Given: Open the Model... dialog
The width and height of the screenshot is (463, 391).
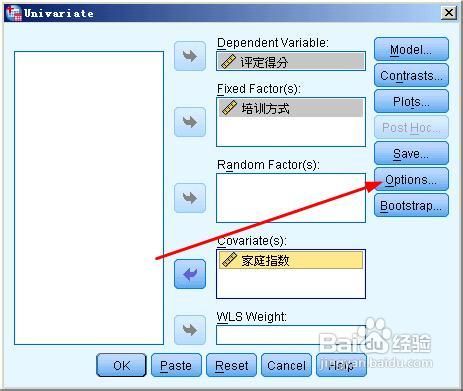Looking at the screenshot, I should [x=411, y=49].
